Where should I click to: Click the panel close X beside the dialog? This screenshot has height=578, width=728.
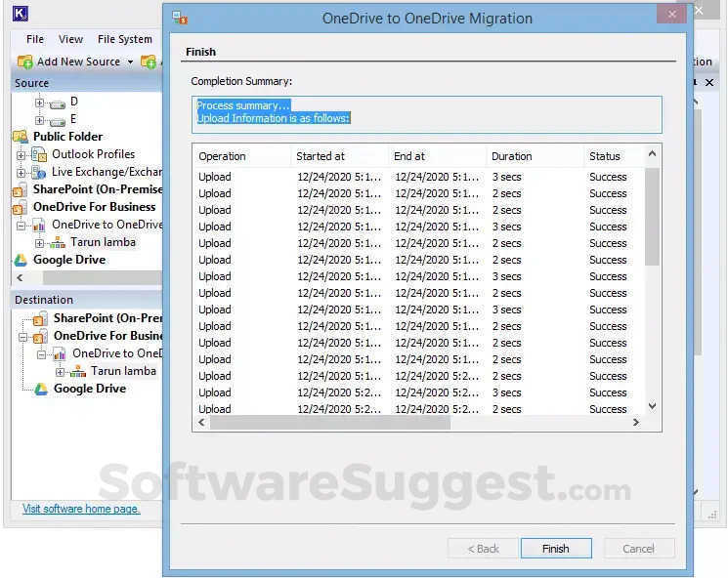[709, 83]
